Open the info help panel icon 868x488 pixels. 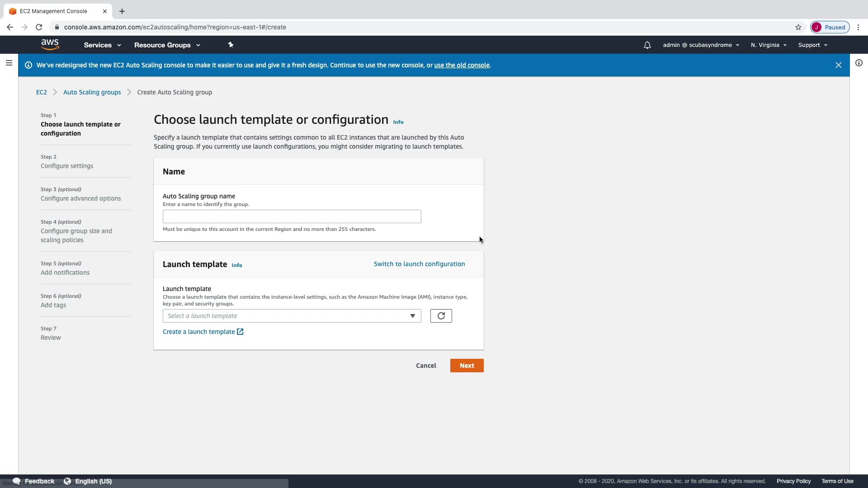coord(859,63)
